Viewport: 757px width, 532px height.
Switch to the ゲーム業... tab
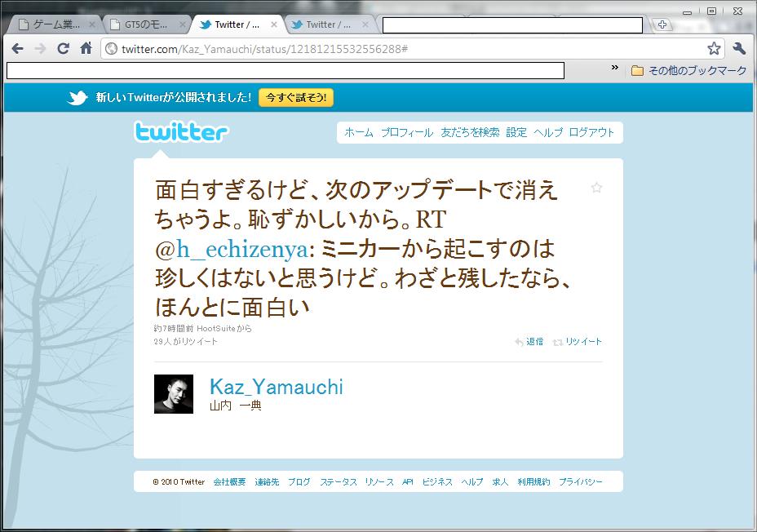pos(55,24)
